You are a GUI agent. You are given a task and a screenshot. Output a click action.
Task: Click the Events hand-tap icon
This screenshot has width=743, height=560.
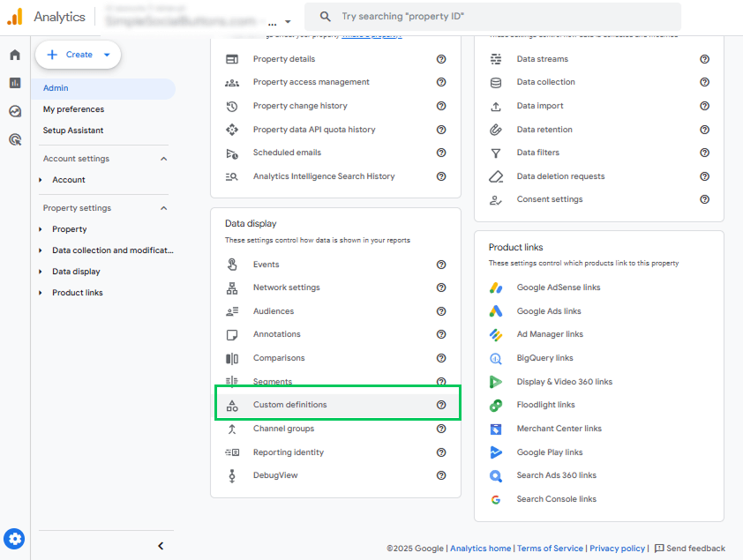pos(232,265)
